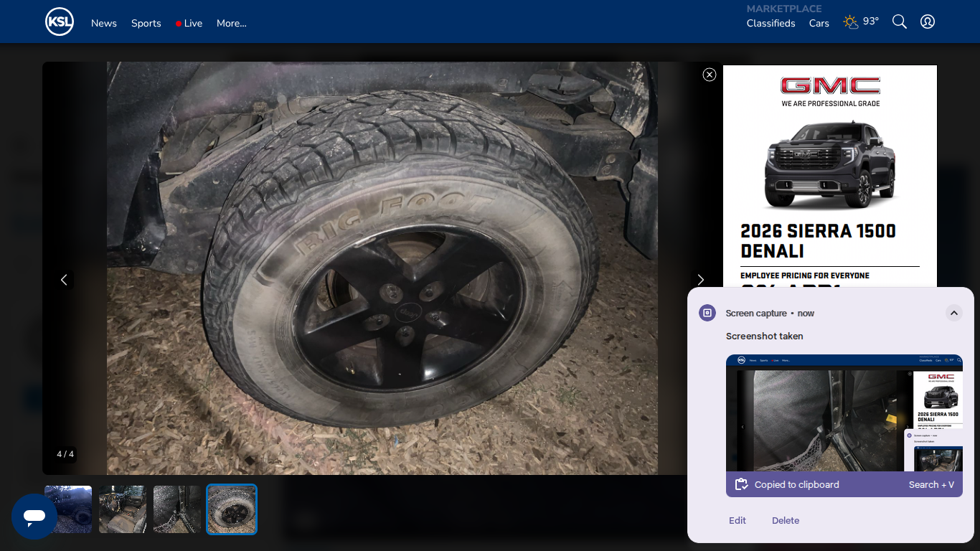This screenshot has width=980, height=551.
Task: Open Classifieds in the Marketplace
Action: pos(771,23)
